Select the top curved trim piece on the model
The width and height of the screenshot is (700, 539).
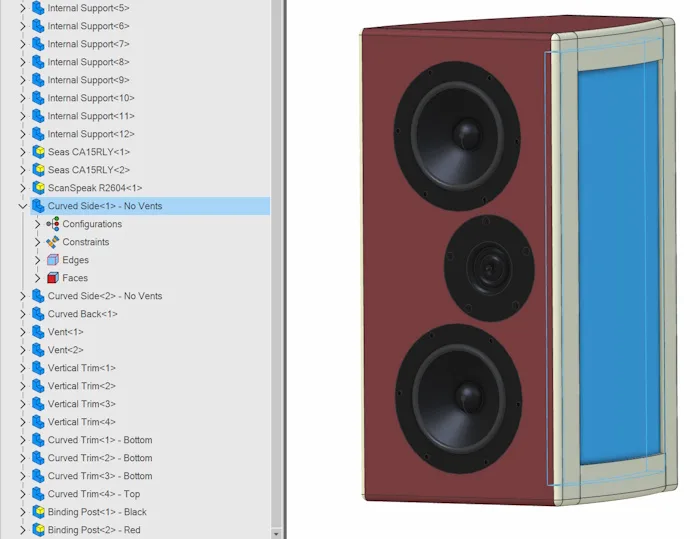[621, 49]
